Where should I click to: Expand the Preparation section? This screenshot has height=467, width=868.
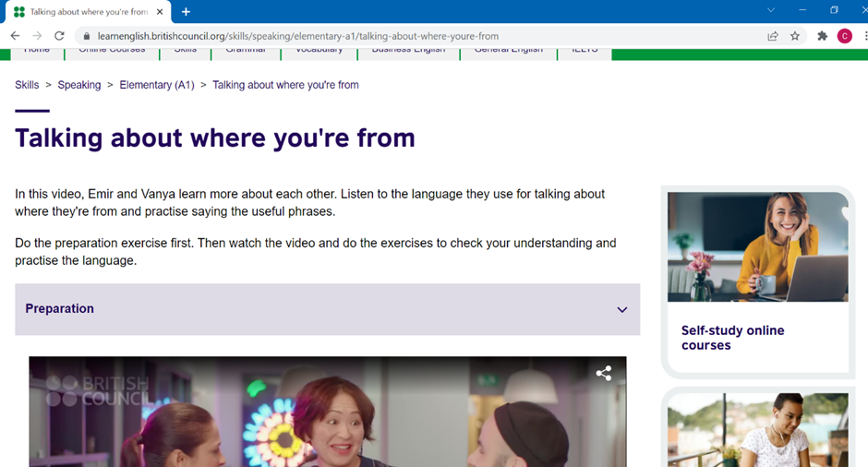327,309
